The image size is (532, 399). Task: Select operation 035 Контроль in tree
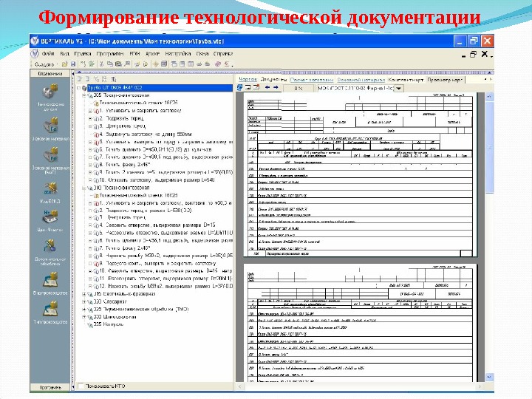(x=109, y=324)
